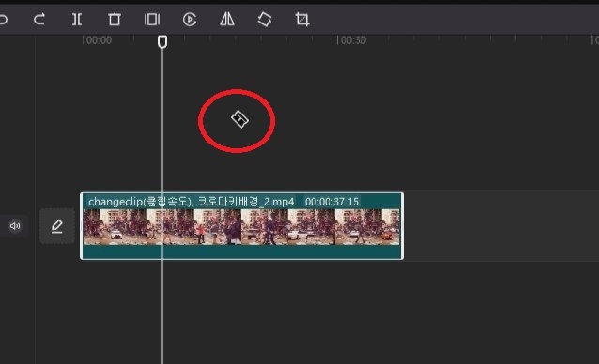Select the Split clip tool
Viewport: 599px width, 364px height.
(77, 19)
